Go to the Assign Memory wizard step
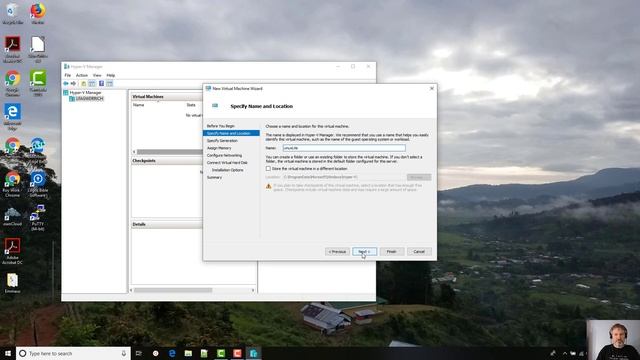 click(x=219, y=148)
